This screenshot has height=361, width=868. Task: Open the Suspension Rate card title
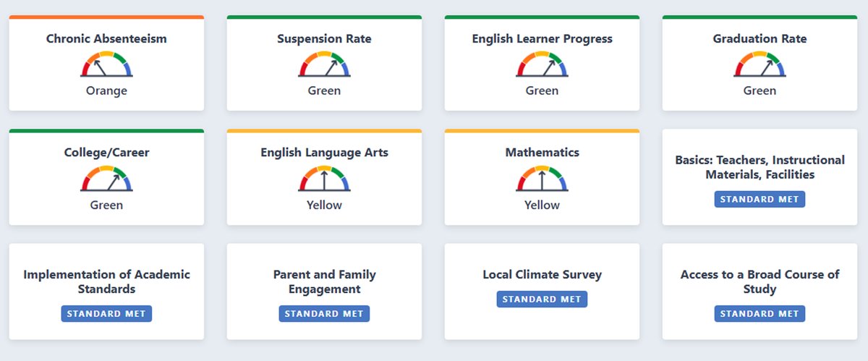point(324,38)
